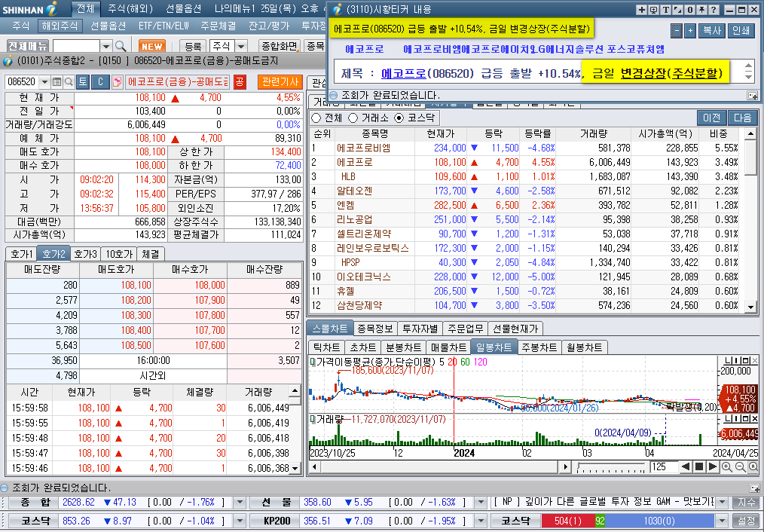Click the resize arrows icon in 시황티커 title bar
764x532 pixels.
[678, 10]
